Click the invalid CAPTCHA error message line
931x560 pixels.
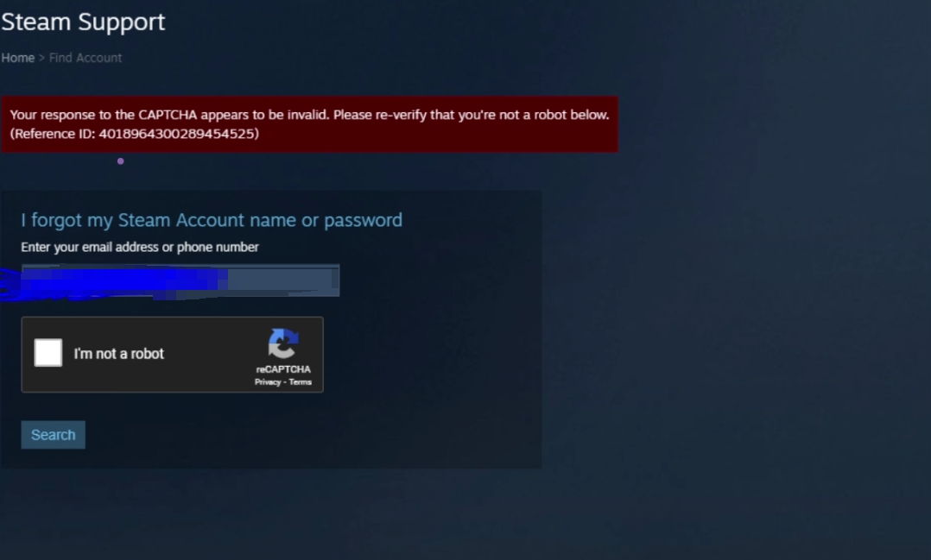click(309, 115)
